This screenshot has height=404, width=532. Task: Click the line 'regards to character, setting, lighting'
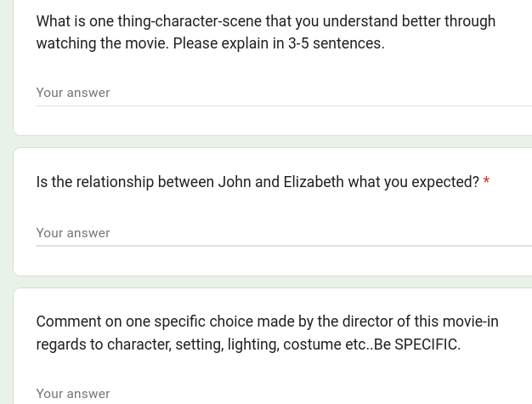click(248, 344)
